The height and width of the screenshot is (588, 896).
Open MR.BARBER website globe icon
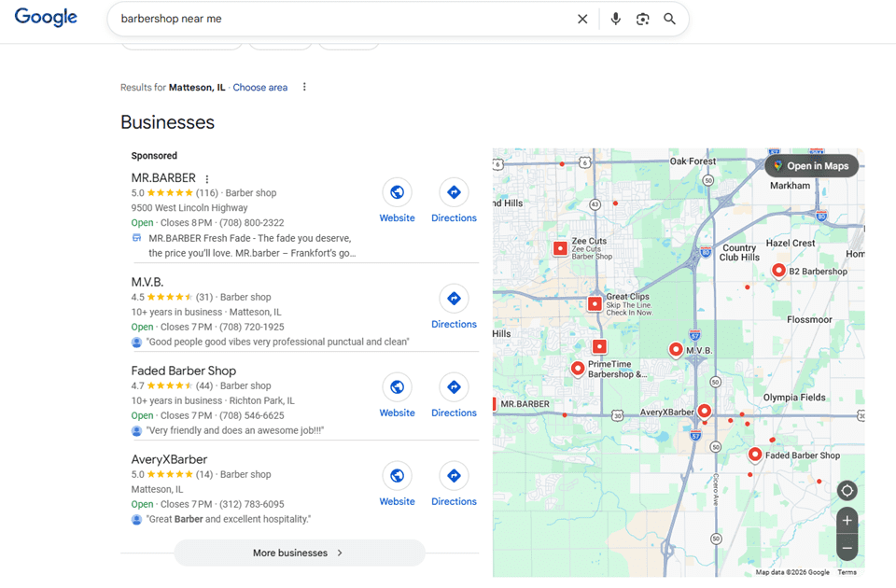(397, 192)
